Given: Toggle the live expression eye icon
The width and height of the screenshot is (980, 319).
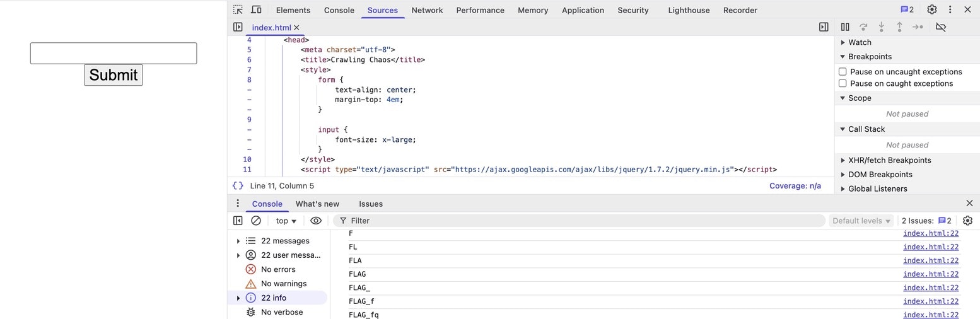Looking at the screenshot, I should coord(316,221).
